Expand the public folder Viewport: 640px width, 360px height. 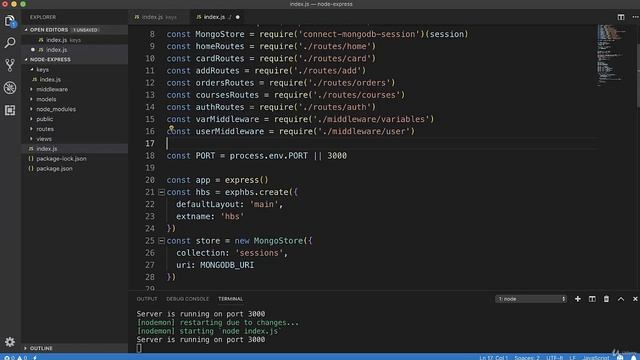point(31,119)
